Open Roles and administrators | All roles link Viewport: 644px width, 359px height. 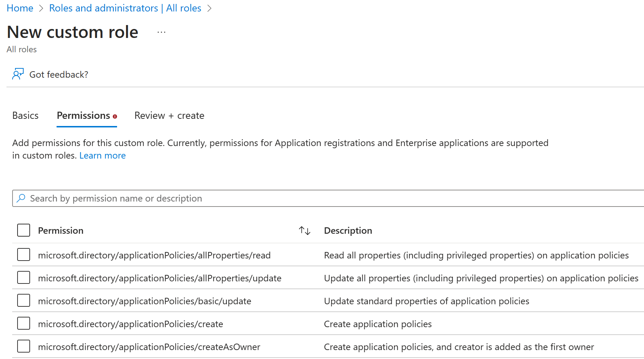(125, 8)
